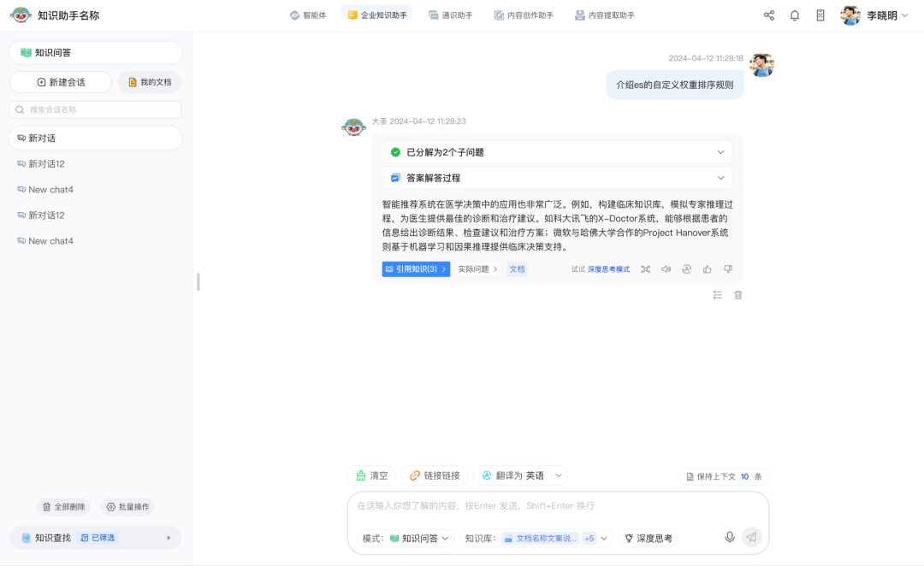Click the 新建会话 button
This screenshot has height=566, width=924.
point(61,82)
